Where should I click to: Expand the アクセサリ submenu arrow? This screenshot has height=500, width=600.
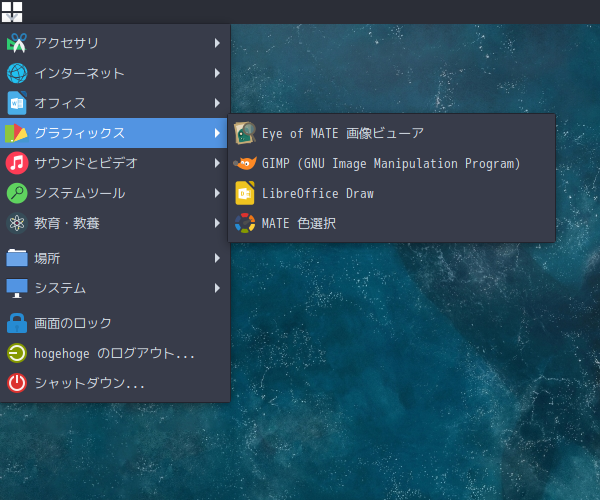pyautogui.click(x=217, y=43)
